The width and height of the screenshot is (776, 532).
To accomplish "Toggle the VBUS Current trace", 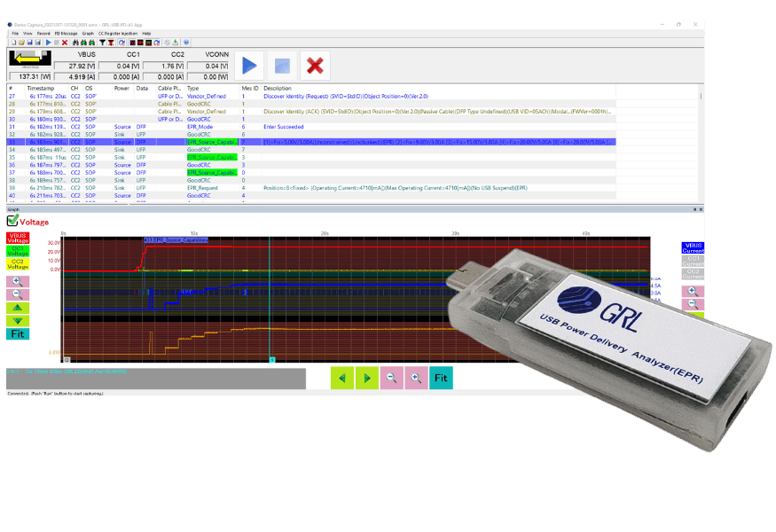I will [693, 248].
